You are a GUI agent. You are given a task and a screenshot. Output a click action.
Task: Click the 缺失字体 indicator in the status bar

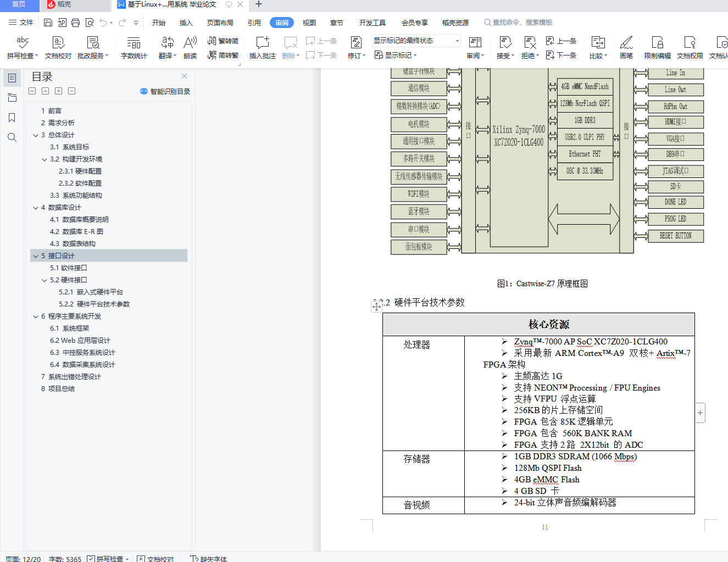click(x=209, y=559)
